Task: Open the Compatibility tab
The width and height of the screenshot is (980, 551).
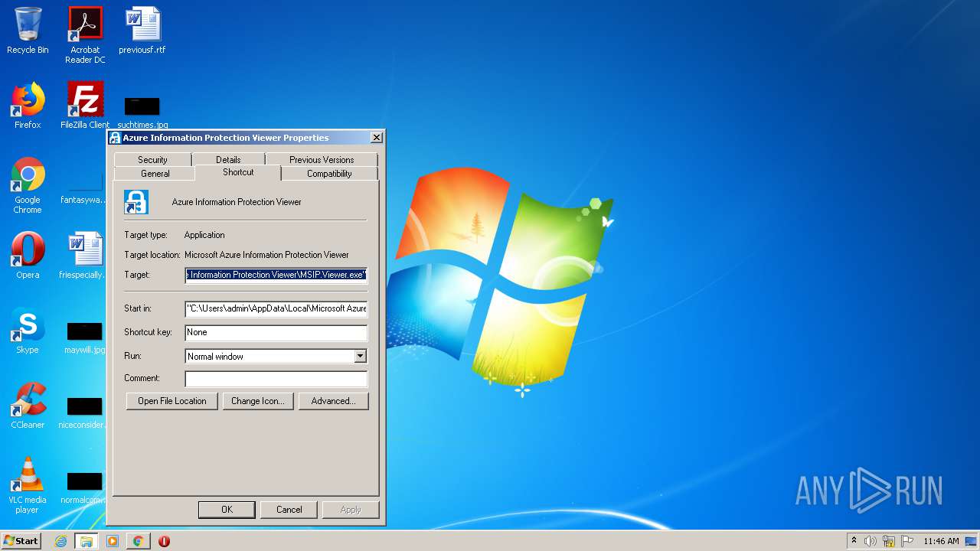Action: (x=329, y=174)
